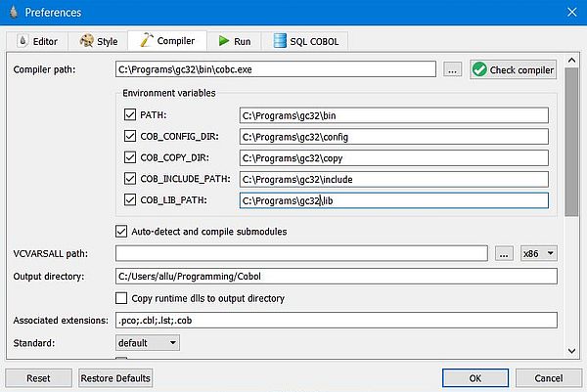
Task: Disable auto-detect and compile submodules
Action: coord(121,231)
